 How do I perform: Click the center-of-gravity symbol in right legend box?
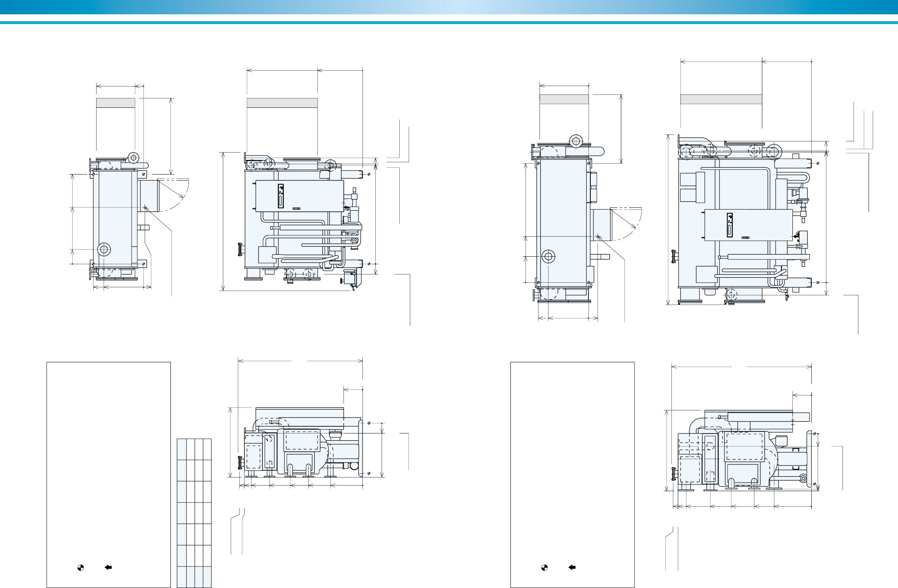[x=544, y=568]
